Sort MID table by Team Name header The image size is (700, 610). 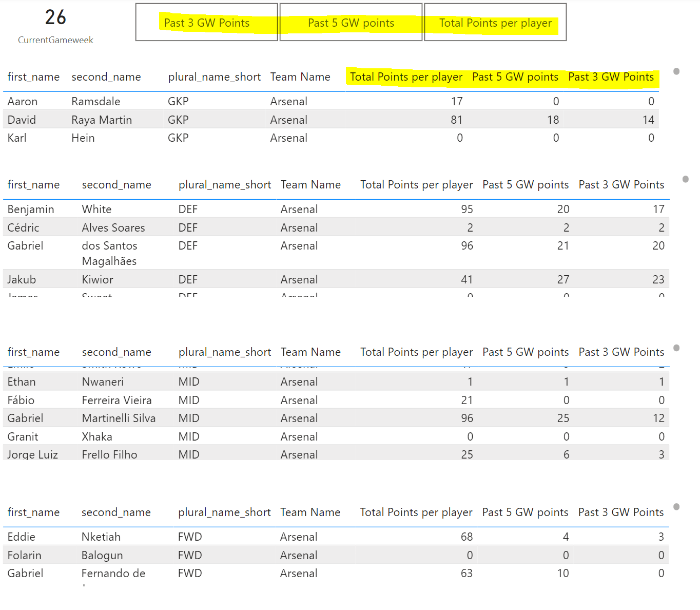pos(310,352)
